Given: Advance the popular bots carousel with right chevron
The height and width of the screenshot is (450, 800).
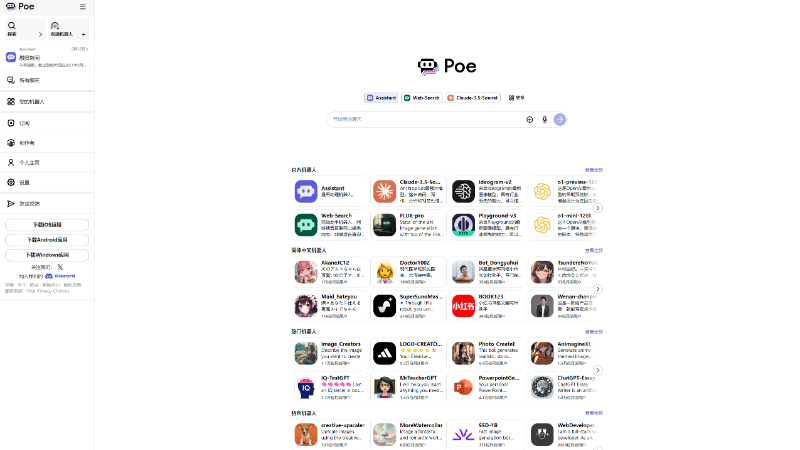Looking at the screenshot, I should point(597,370).
